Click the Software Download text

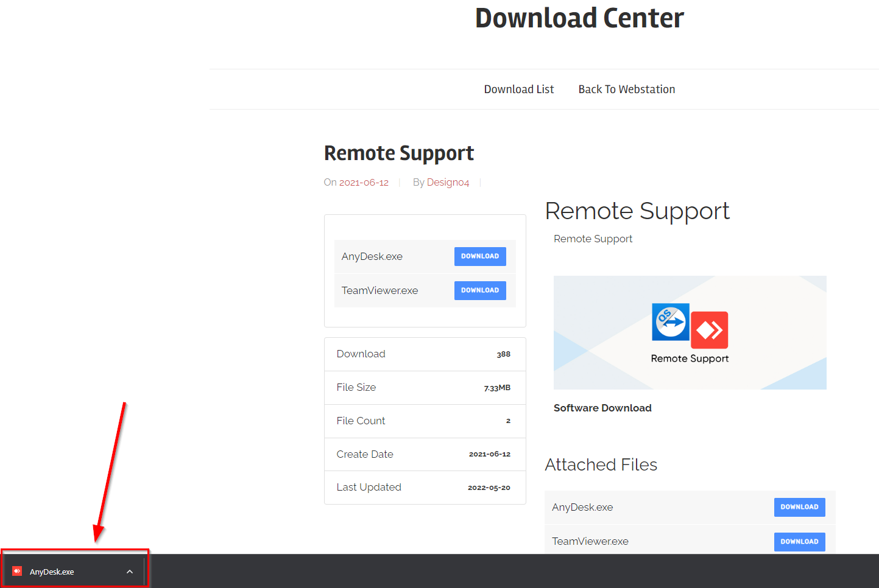click(x=602, y=408)
